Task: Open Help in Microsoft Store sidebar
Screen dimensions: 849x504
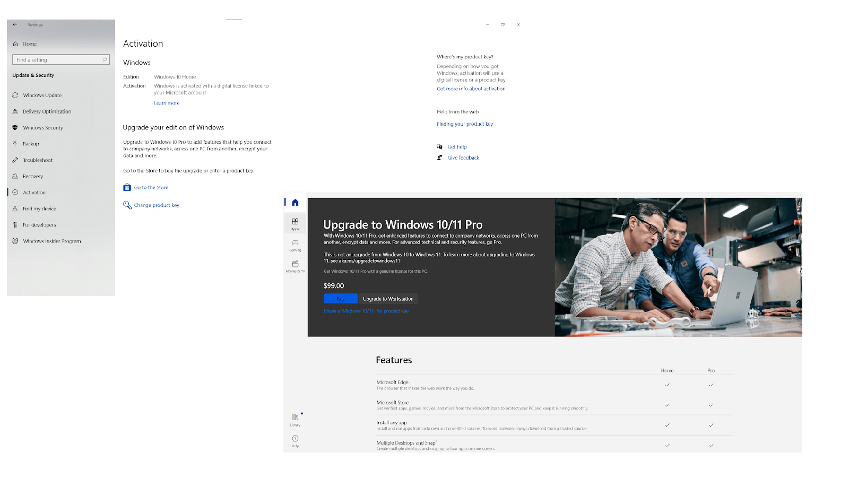Action: (x=295, y=441)
